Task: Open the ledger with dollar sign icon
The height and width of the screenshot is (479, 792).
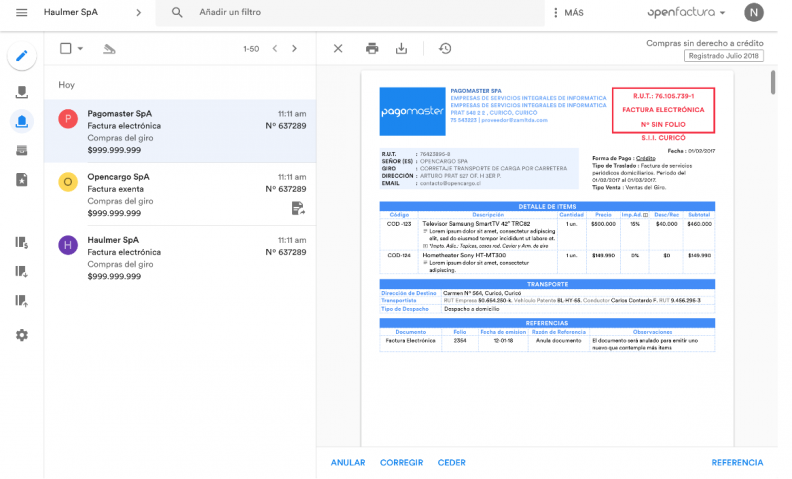Action: coord(22,243)
